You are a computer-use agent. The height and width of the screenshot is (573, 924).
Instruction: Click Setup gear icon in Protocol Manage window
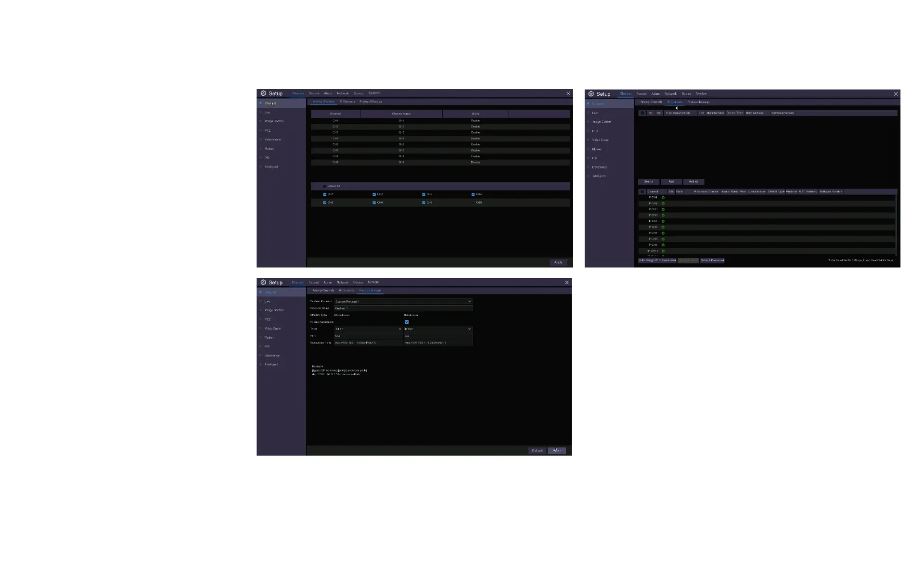click(263, 282)
